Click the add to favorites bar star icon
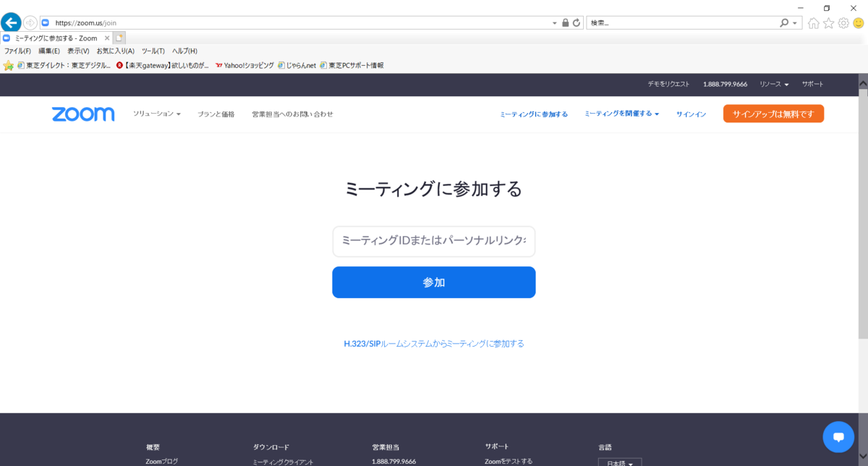 point(9,65)
